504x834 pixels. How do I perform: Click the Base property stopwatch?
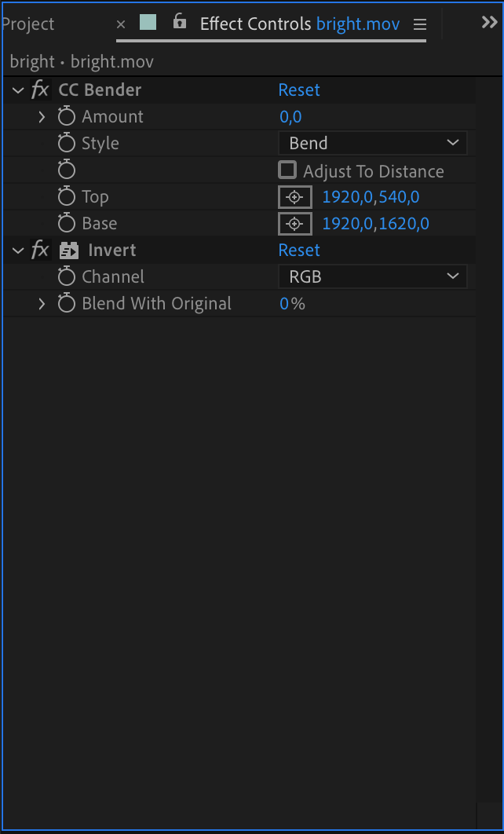point(67,224)
